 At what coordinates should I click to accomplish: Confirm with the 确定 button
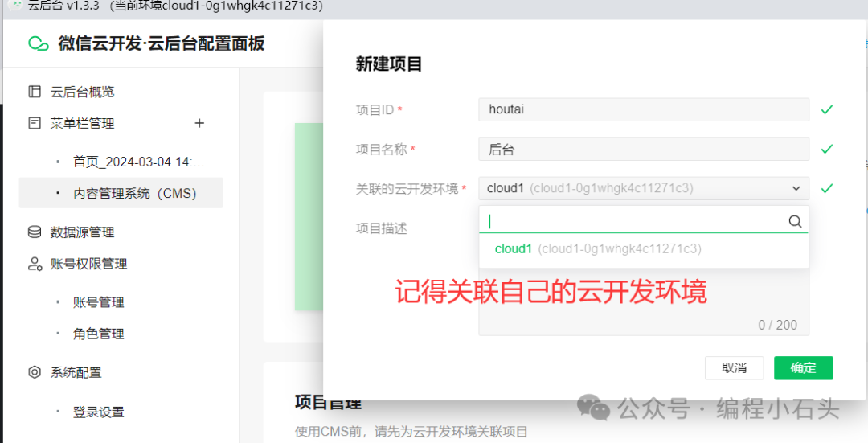coord(803,367)
